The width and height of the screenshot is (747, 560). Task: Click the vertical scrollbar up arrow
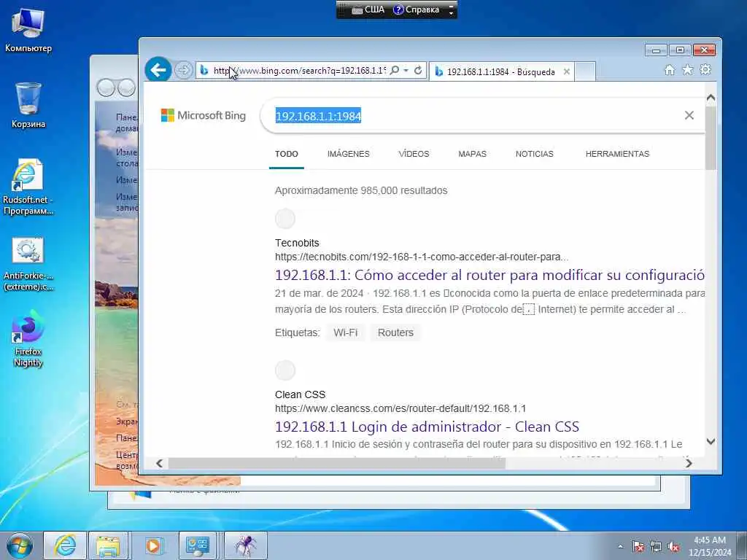pyautogui.click(x=711, y=98)
